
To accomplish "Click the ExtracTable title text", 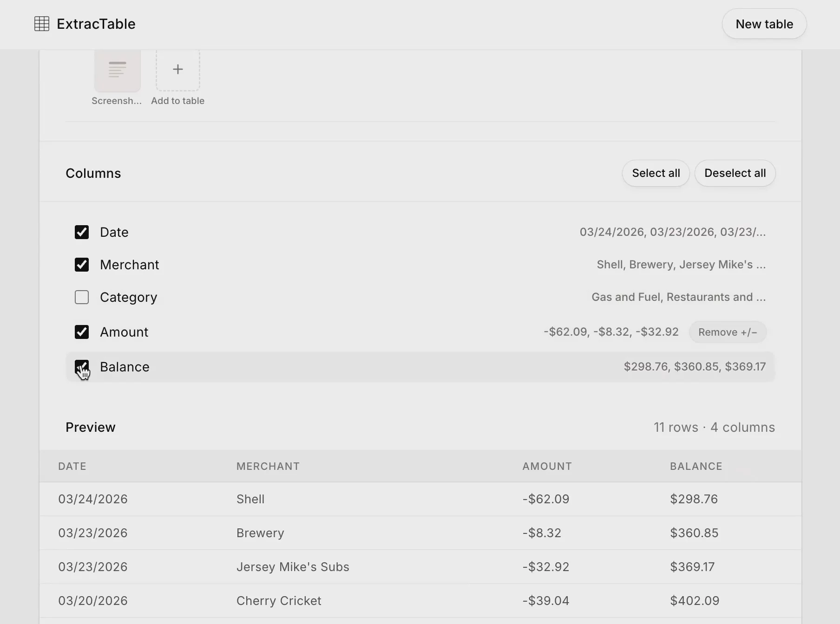I will click(x=96, y=24).
